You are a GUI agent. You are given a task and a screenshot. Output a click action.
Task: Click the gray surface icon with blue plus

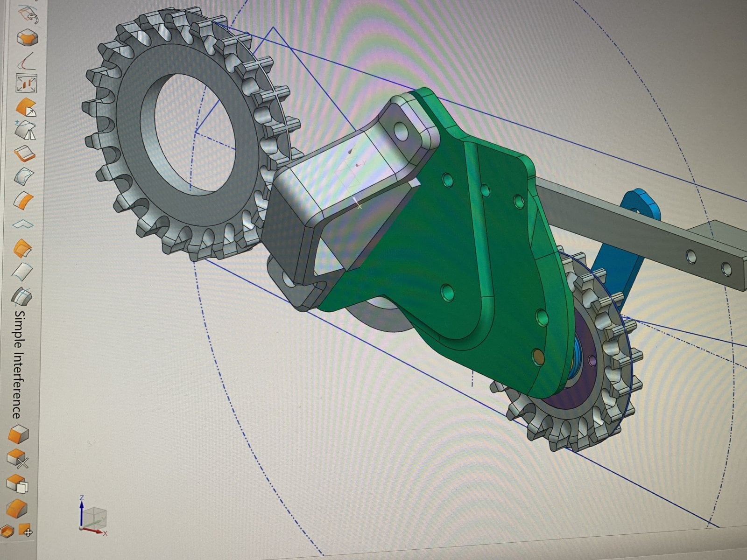pos(25,130)
